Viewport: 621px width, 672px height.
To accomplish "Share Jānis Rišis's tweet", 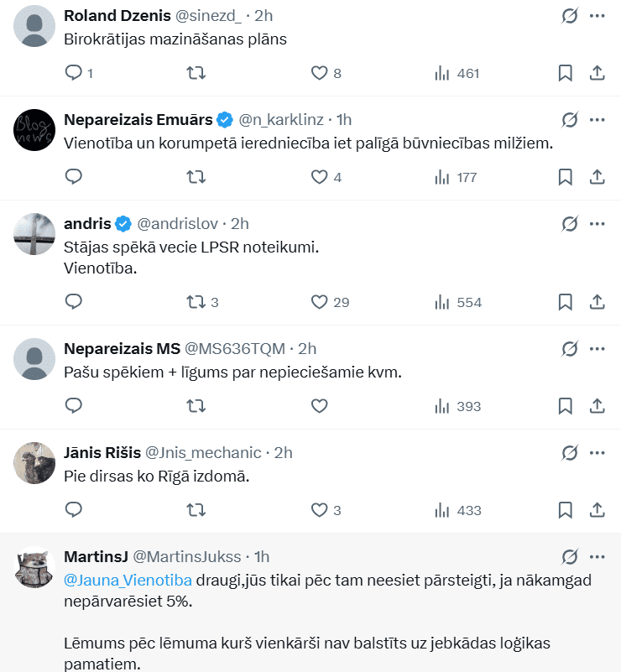I will click(x=598, y=509).
